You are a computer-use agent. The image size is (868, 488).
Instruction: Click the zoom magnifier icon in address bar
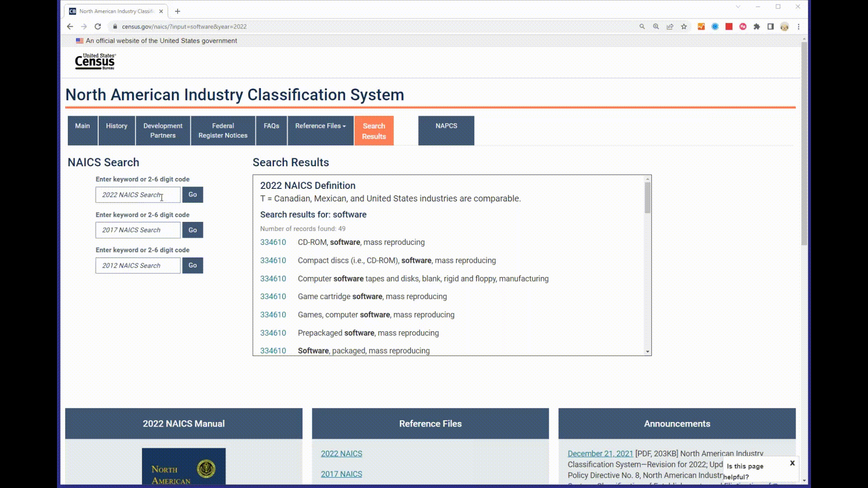656,27
